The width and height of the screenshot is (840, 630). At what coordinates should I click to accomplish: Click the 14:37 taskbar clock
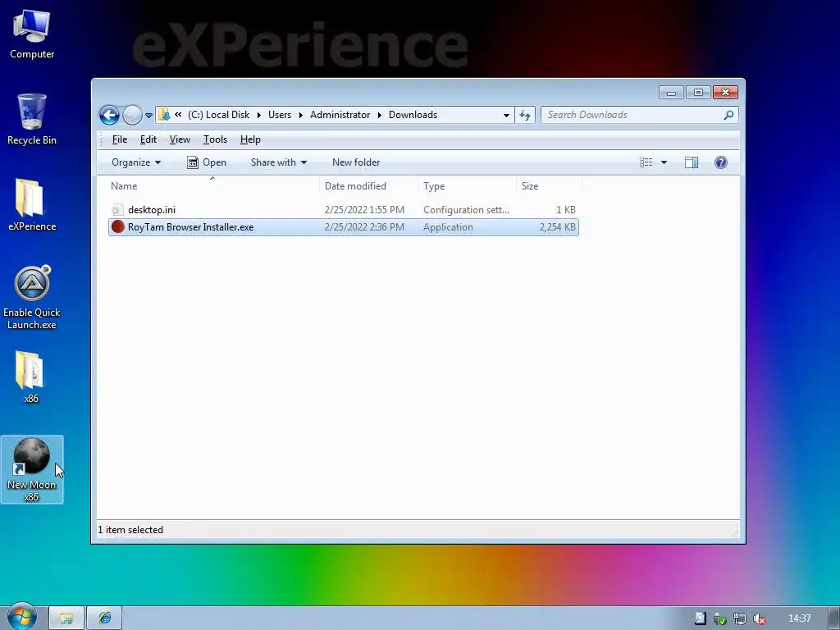click(x=799, y=619)
